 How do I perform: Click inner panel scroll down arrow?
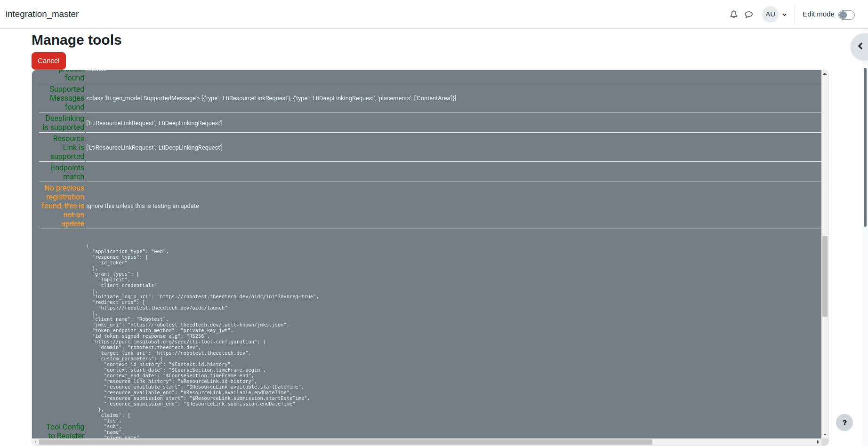825,435
